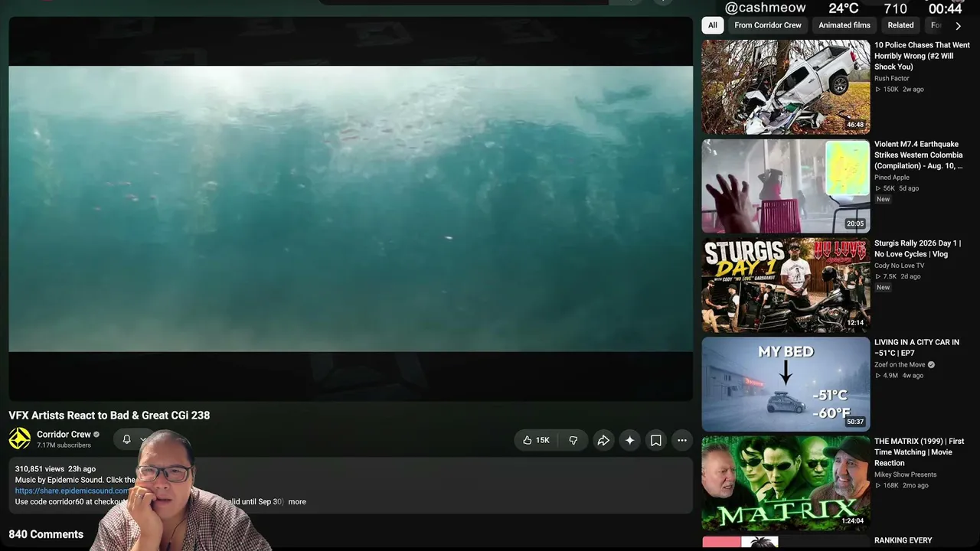Open the three-dot more actions menu
Image resolution: width=980 pixels, height=551 pixels.
pyautogui.click(x=682, y=440)
